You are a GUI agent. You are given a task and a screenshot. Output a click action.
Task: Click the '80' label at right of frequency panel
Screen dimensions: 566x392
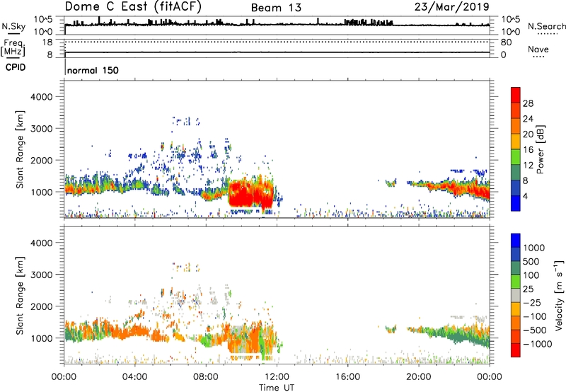[506, 42]
